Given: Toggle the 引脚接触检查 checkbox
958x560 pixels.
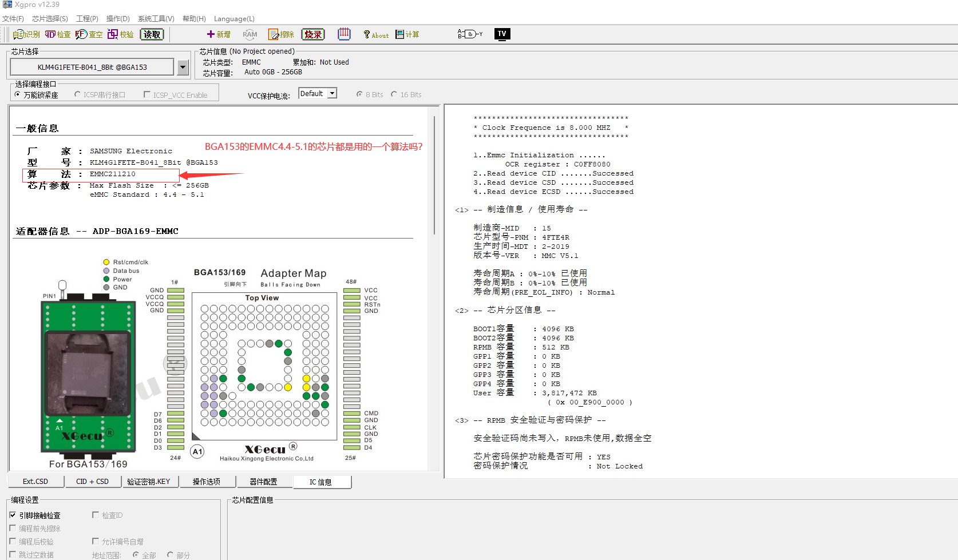Looking at the screenshot, I should point(13,515).
